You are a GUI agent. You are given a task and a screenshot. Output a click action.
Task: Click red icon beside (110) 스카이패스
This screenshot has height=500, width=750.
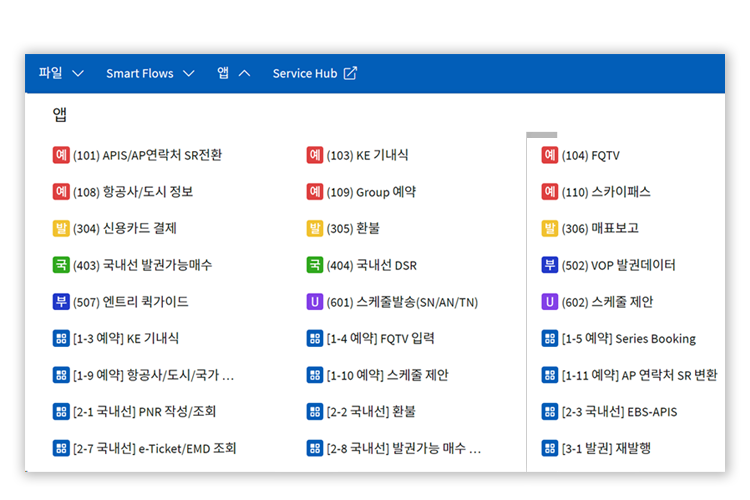[550, 192]
